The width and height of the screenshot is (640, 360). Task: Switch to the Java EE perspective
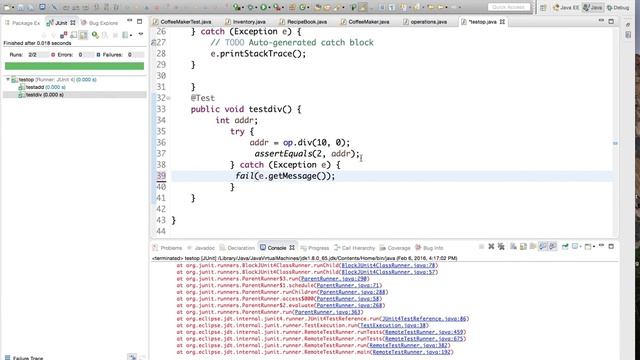[x=566, y=8]
